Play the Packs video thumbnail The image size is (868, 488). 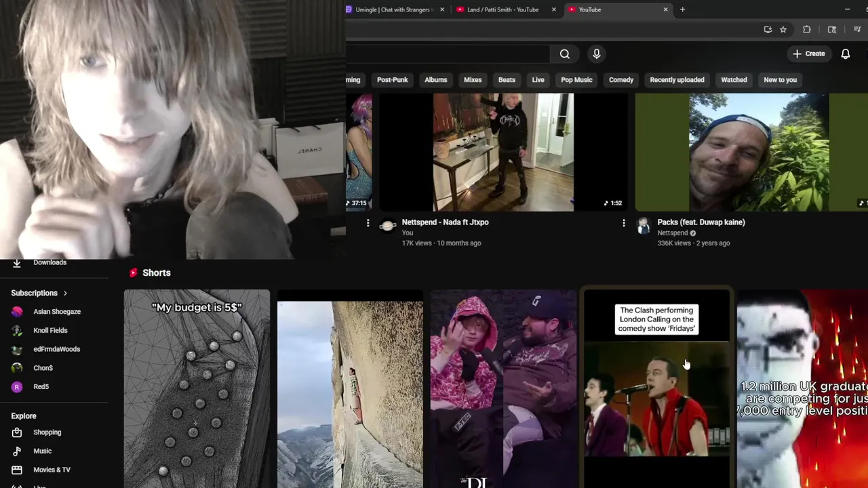click(751, 152)
